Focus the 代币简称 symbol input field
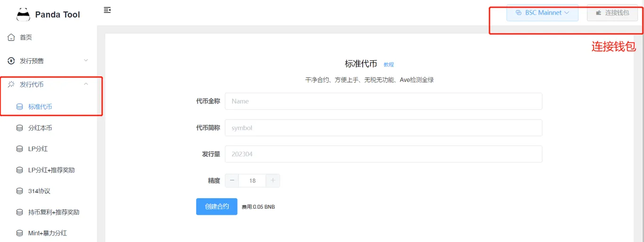 click(x=383, y=128)
